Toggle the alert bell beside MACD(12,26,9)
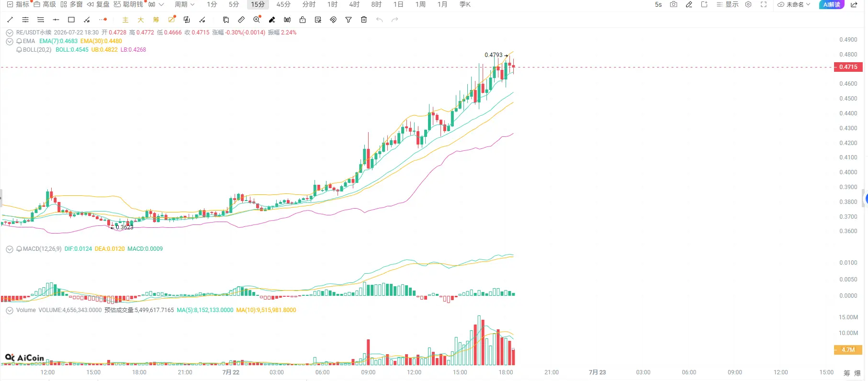Viewport: 868px width, 381px height. [19, 249]
